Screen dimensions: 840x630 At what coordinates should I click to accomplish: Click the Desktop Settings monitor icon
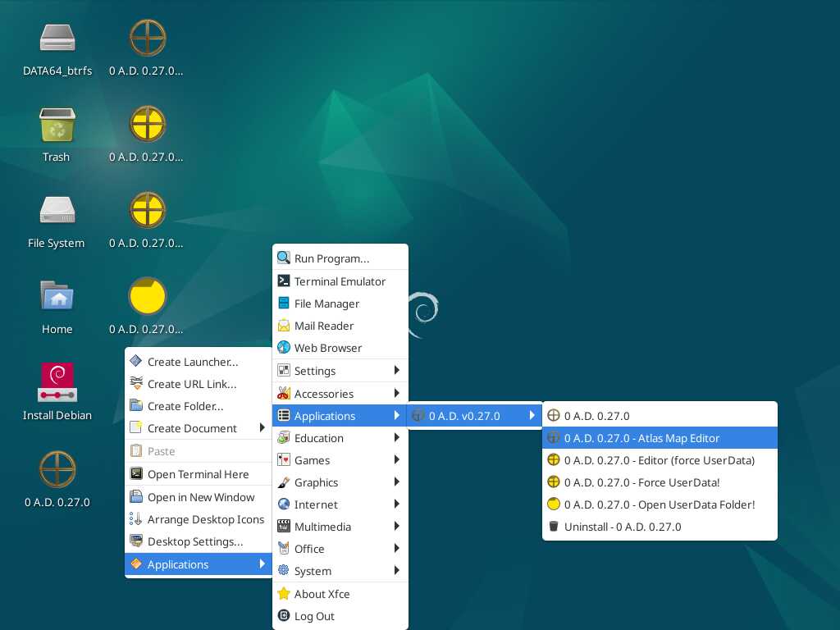pos(136,541)
